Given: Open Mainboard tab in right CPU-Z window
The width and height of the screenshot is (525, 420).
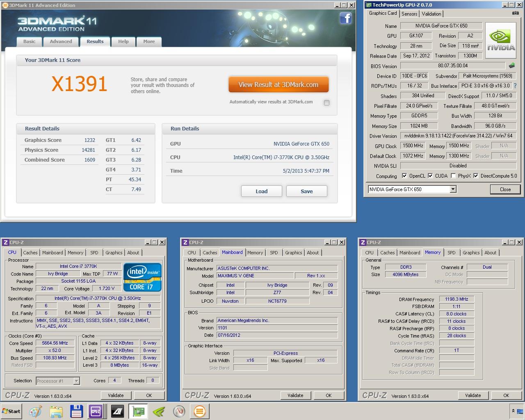Looking at the screenshot, I should 410,253.
